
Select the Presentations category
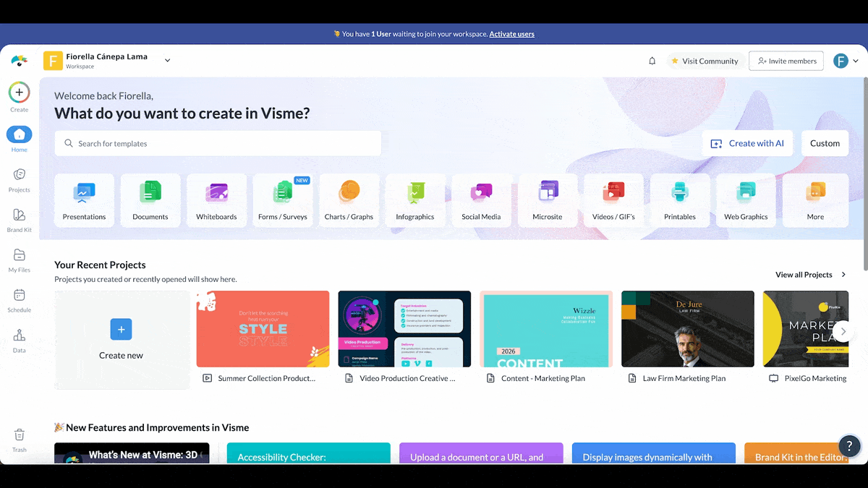(84, 200)
